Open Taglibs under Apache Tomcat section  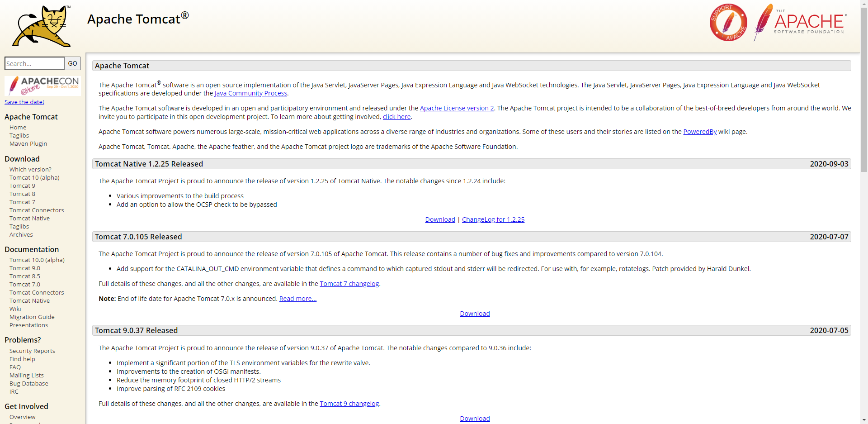(x=19, y=136)
